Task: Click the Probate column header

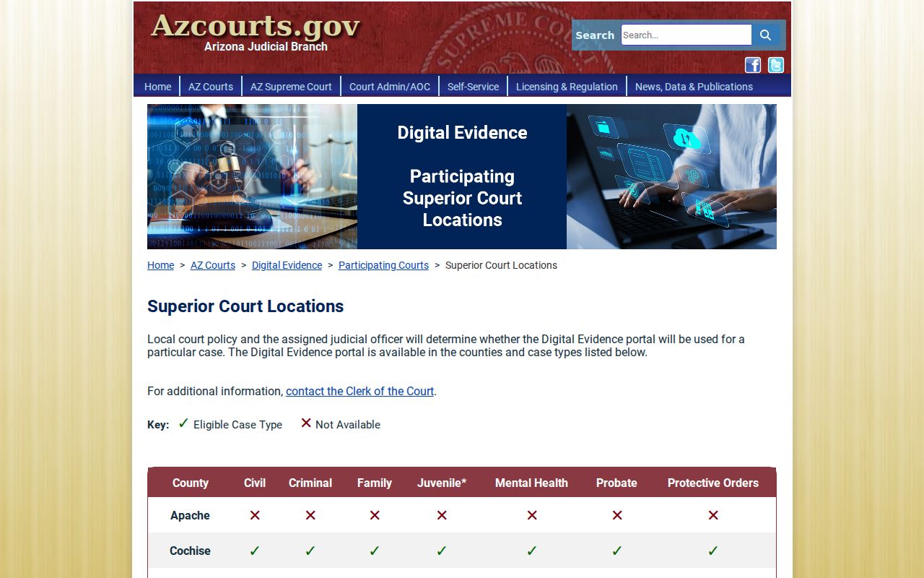Action: pyautogui.click(x=616, y=483)
